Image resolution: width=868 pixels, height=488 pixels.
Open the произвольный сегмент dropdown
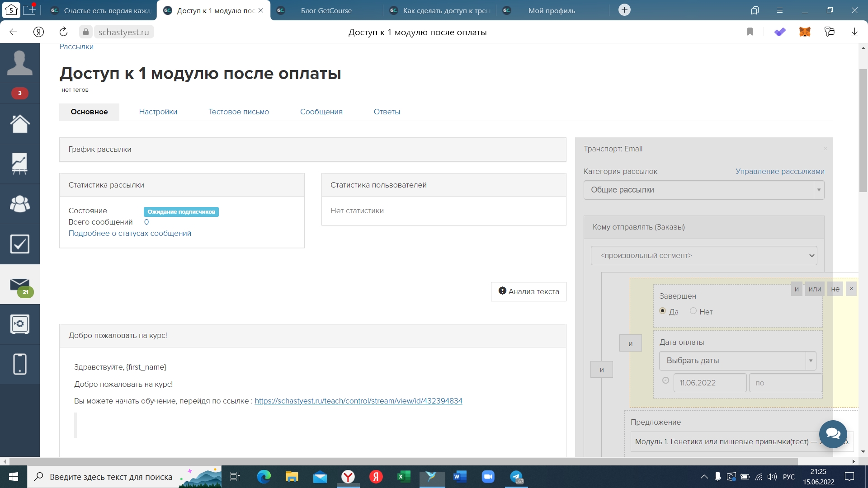click(x=703, y=256)
